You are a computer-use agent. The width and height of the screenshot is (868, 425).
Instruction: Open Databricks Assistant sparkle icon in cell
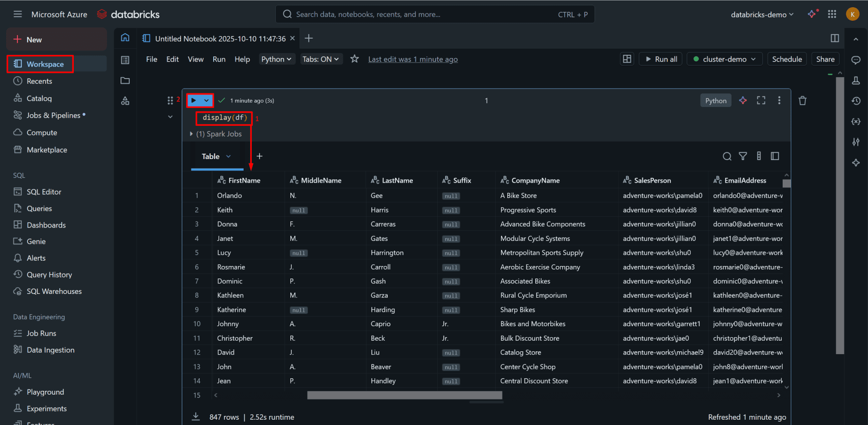[x=743, y=100]
